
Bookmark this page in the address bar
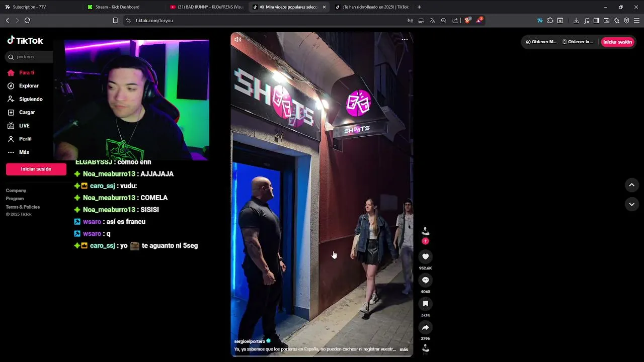tap(115, 21)
